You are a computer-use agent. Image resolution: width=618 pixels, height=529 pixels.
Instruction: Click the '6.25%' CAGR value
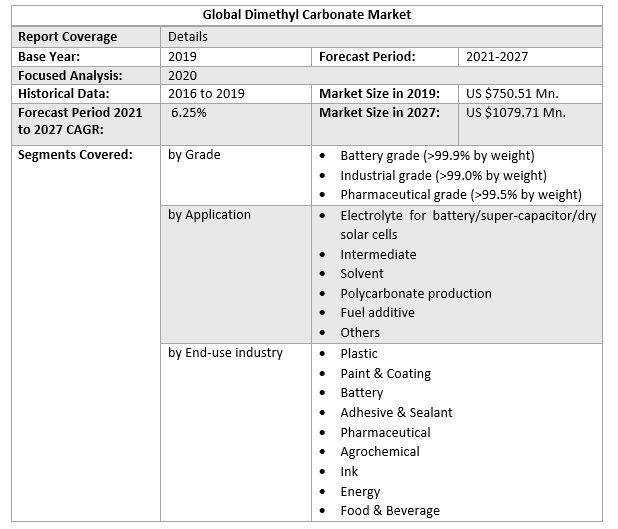[188, 113]
